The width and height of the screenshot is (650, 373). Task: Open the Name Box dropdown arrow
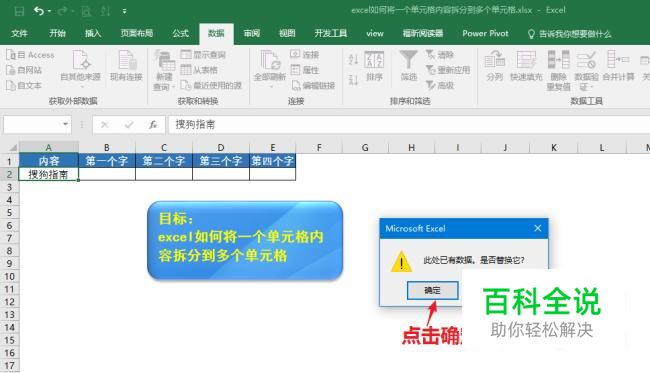click(x=65, y=124)
